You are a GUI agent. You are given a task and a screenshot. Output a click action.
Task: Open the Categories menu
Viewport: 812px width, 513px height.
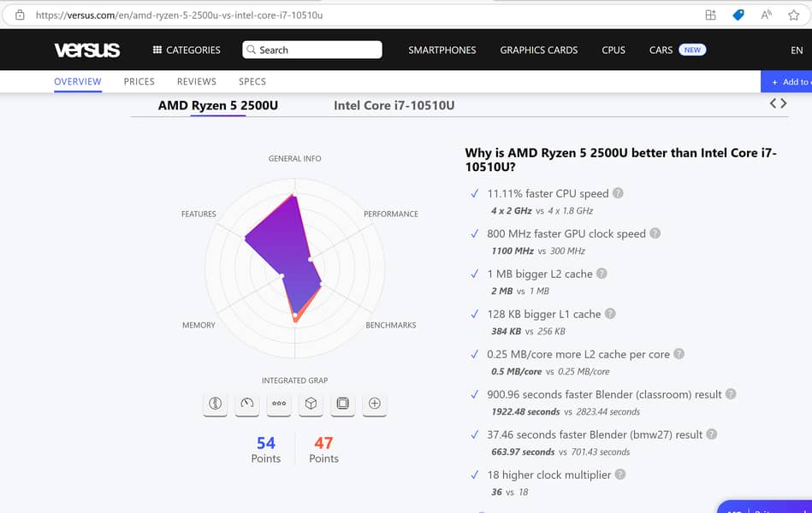(187, 50)
